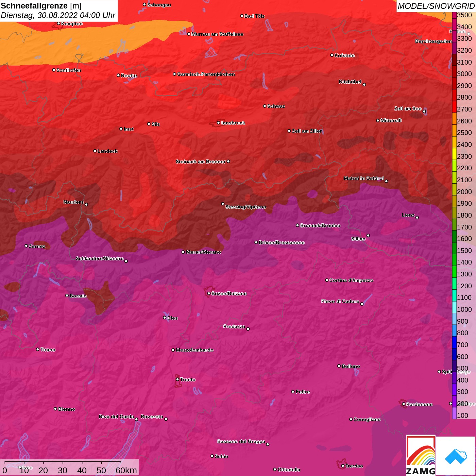
Task: Click the MODEL/SNOWGRiD label
Action: 436,6
